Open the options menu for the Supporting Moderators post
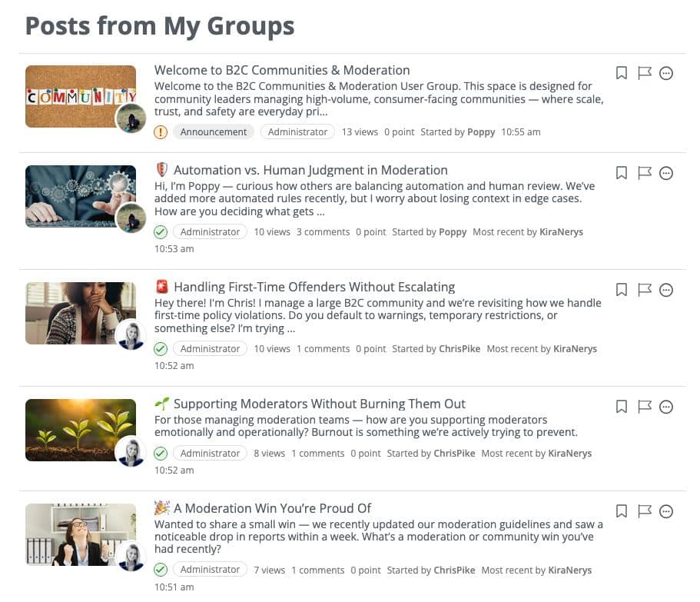 coord(666,407)
